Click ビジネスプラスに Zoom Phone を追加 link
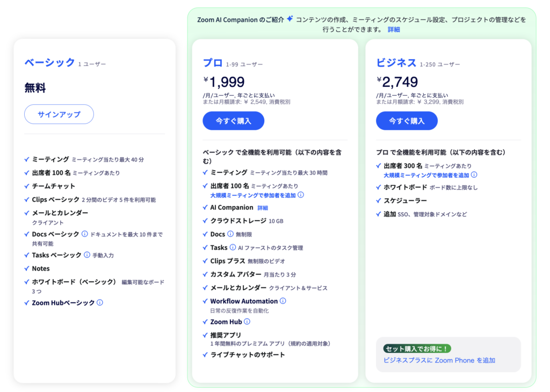This screenshot has width=550, height=392. (x=439, y=360)
